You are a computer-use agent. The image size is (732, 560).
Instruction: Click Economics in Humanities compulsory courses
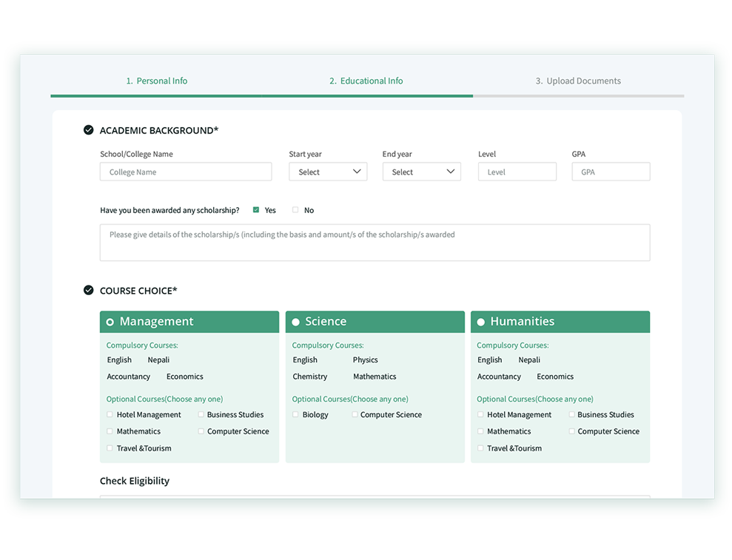click(555, 377)
